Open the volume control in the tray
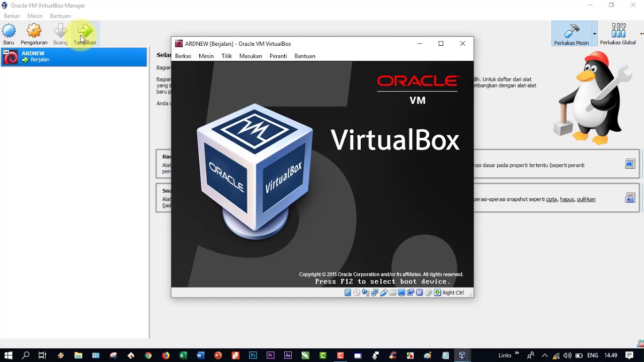Screen dimensions: 644x362 (568, 355)
